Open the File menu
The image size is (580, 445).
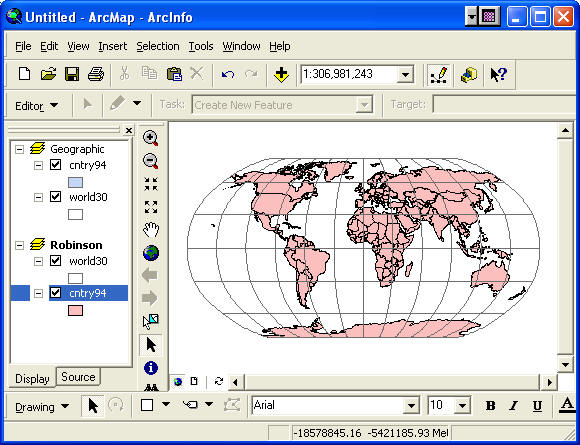click(23, 46)
